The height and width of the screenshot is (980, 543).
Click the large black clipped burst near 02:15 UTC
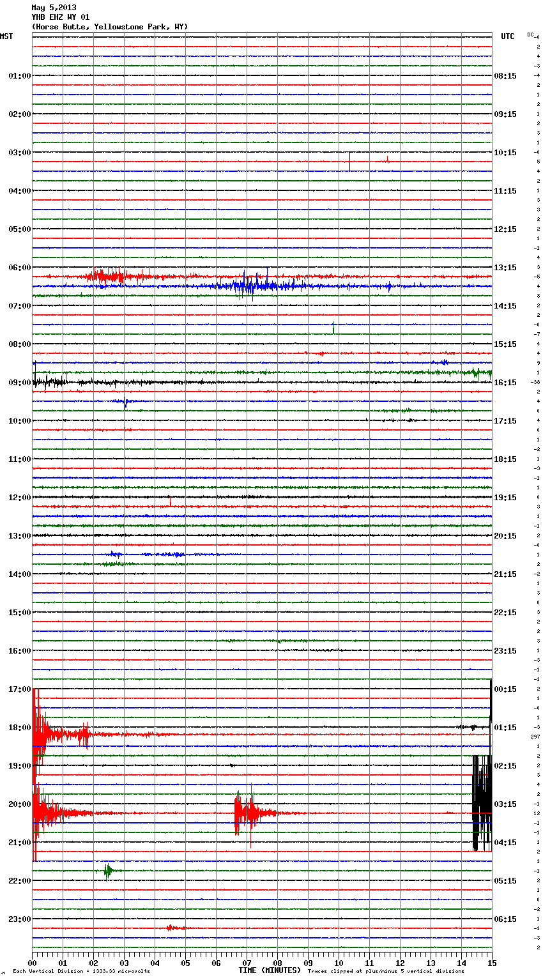tap(482, 803)
